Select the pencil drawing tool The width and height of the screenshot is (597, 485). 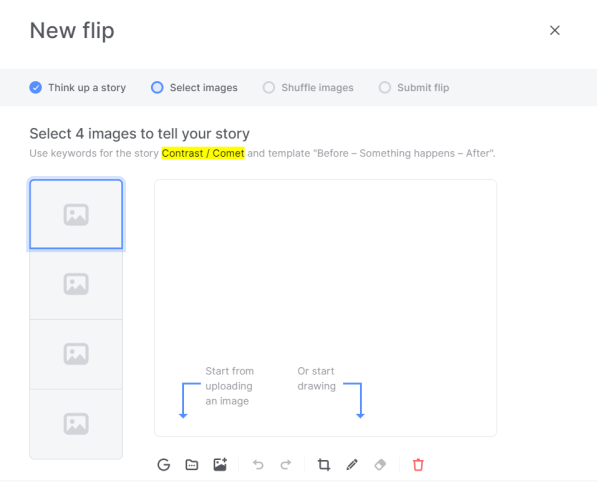[x=352, y=464]
